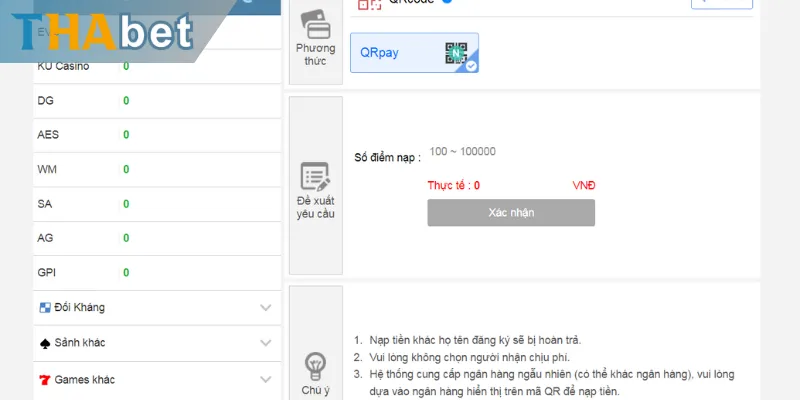Click the Đối Kháng category icon
The height and width of the screenshot is (400, 800).
coord(45,307)
